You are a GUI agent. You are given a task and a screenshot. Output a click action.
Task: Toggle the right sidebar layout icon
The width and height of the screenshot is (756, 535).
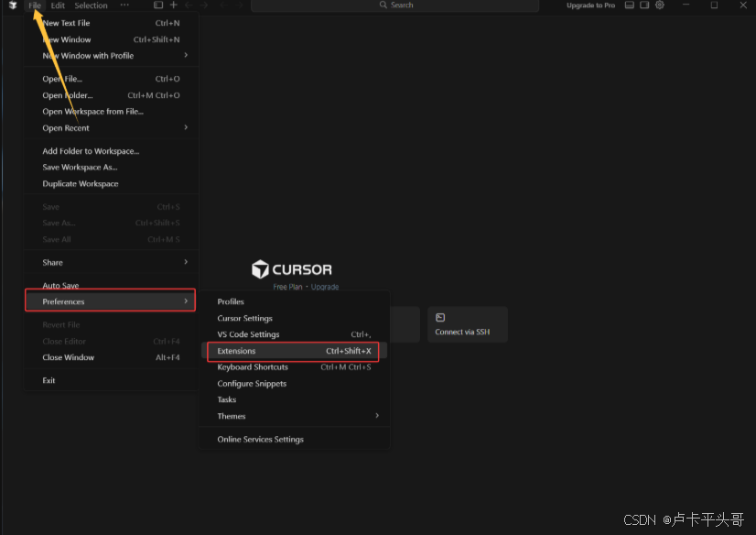coord(644,5)
